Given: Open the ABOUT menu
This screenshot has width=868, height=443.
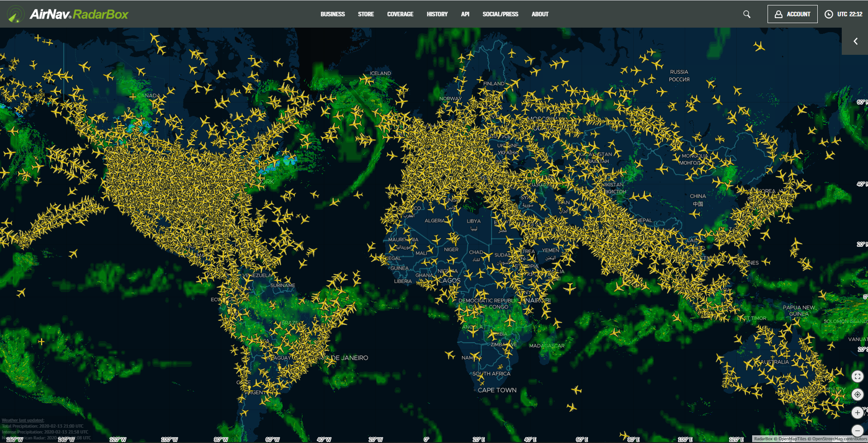Looking at the screenshot, I should pyautogui.click(x=540, y=14).
